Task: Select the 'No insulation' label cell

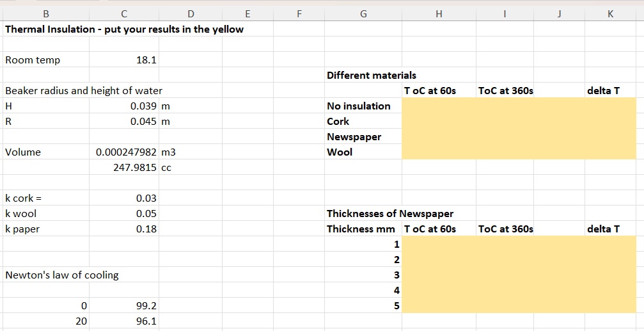Action: coord(363,106)
